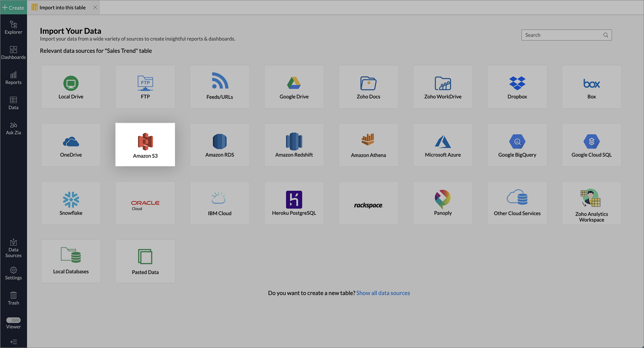Open Dashboards in the sidebar

13,52
